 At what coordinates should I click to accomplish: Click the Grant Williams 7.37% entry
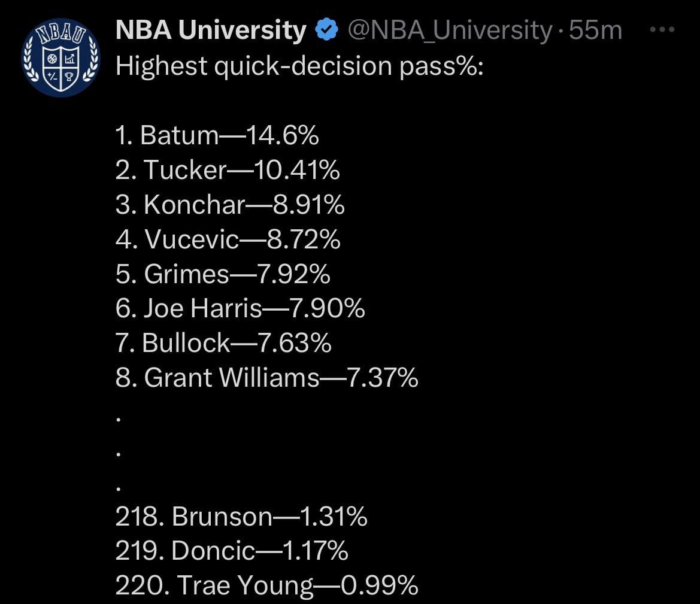tap(266, 378)
